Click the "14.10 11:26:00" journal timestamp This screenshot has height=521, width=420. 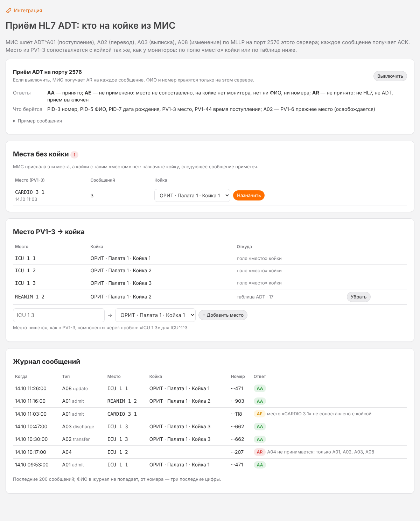click(31, 388)
